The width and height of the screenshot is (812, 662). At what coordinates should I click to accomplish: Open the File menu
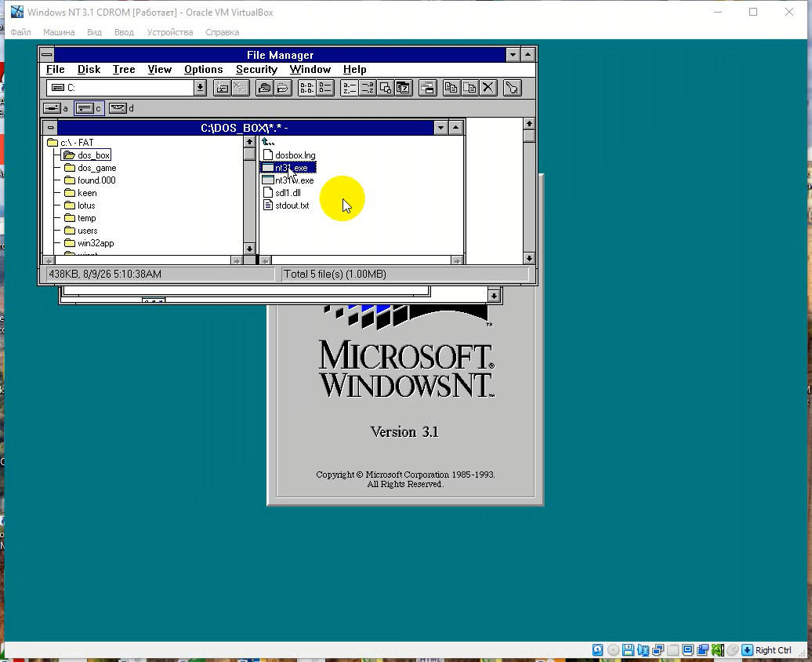click(x=56, y=70)
